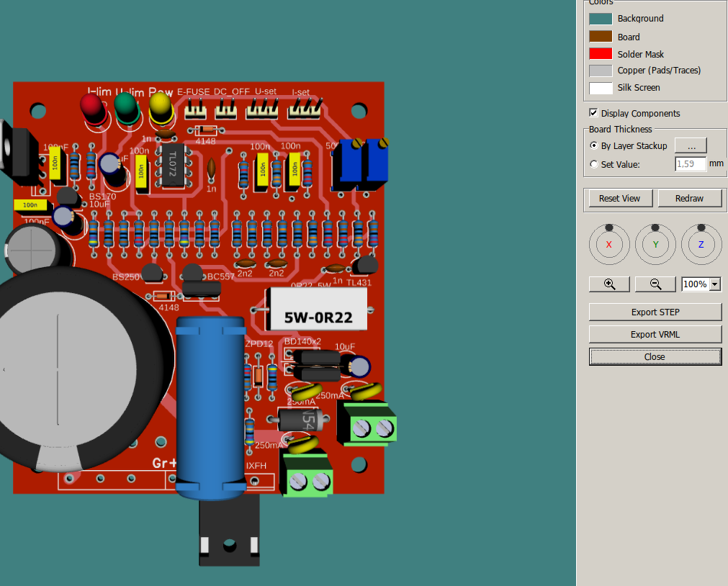Open the Silk Screen white swatch

[601, 88]
